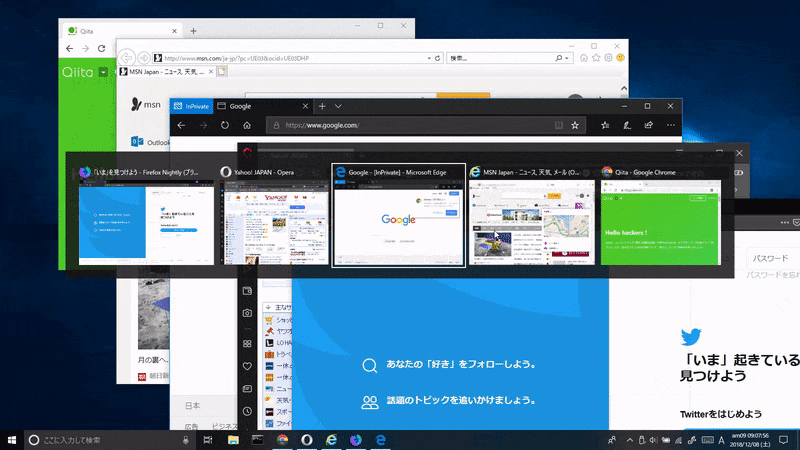
Task: Click the msn logo on MSN page
Action: pos(146,104)
